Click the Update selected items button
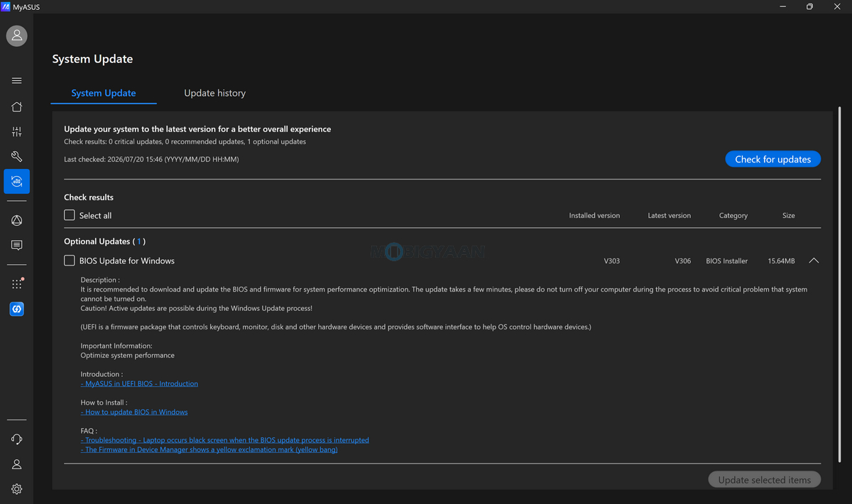 pyautogui.click(x=765, y=480)
